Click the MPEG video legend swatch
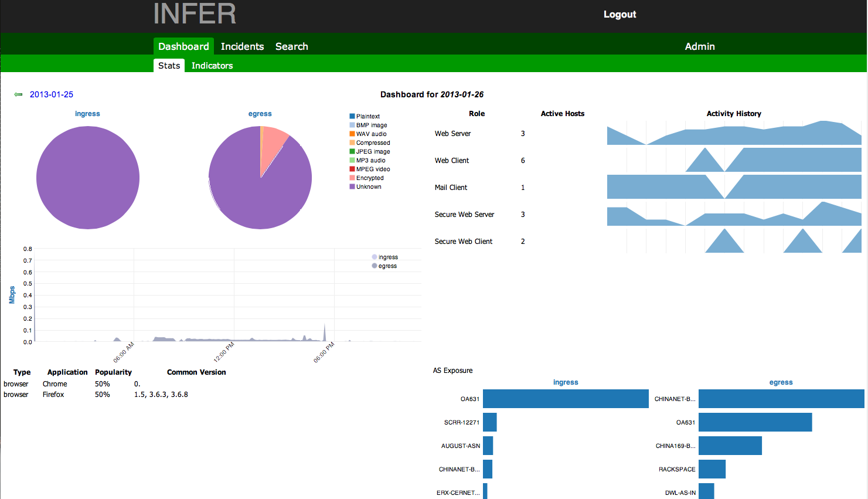Viewport: 868px width, 499px height. coord(352,169)
